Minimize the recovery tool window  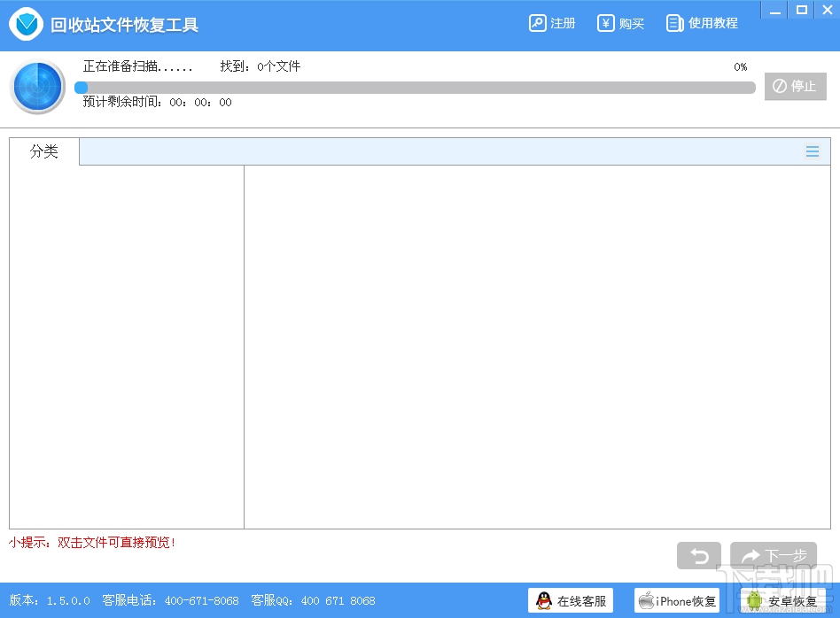pyautogui.click(x=774, y=10)
